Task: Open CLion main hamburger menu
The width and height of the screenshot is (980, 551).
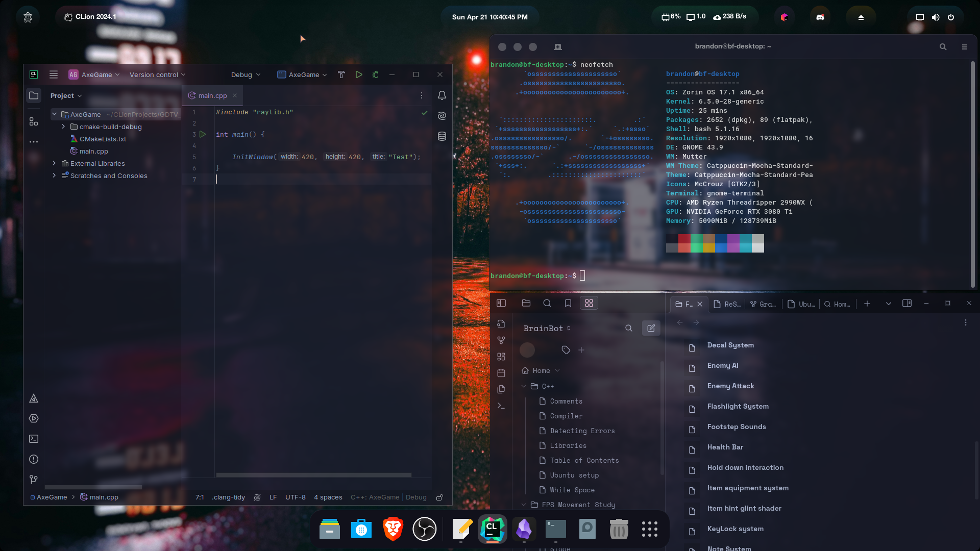Action: (x=54, y=74)
